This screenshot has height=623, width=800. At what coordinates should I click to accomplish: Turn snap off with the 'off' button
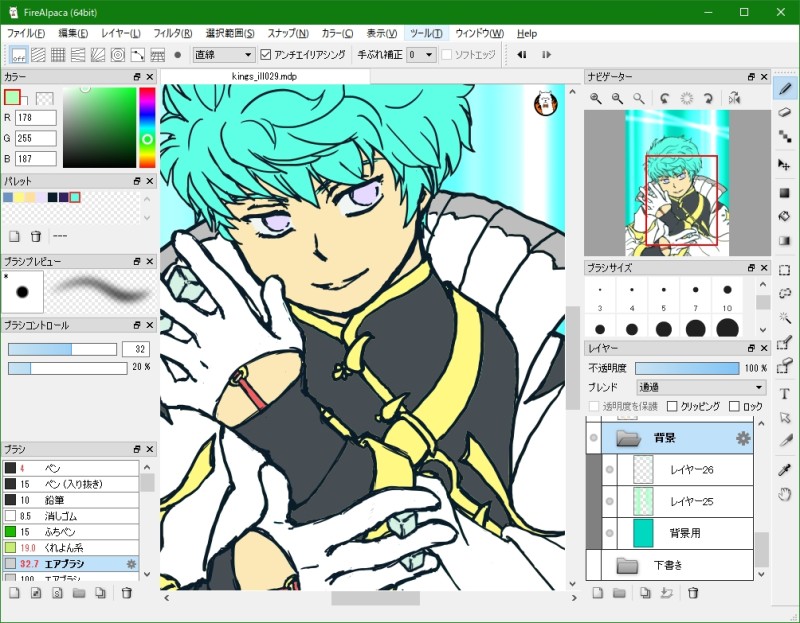pos(19,55)
